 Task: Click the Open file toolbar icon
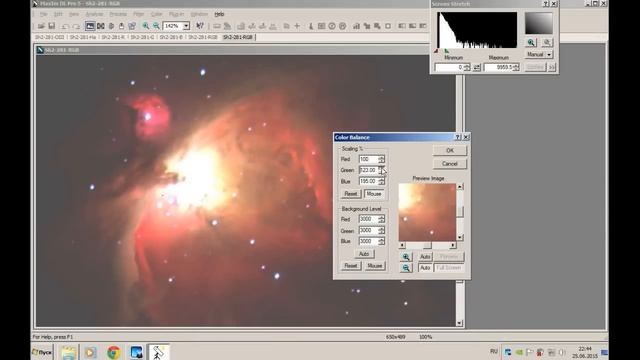point(41,26)
